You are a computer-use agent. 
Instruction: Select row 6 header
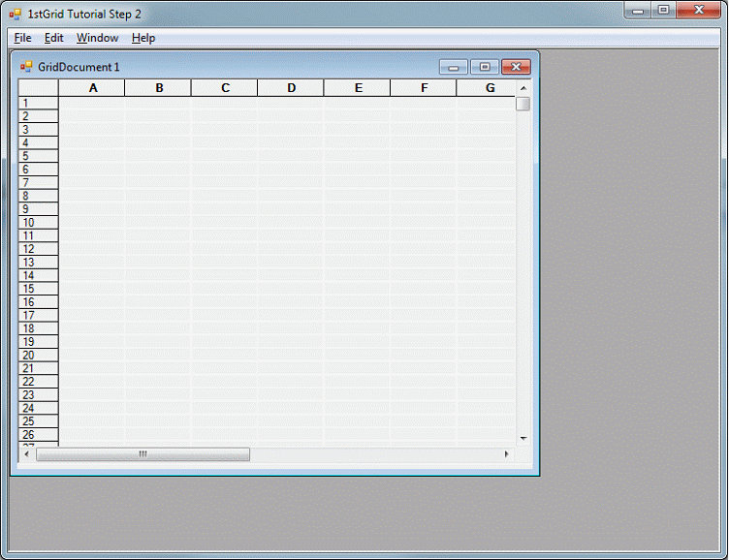[x=39, y=170]
